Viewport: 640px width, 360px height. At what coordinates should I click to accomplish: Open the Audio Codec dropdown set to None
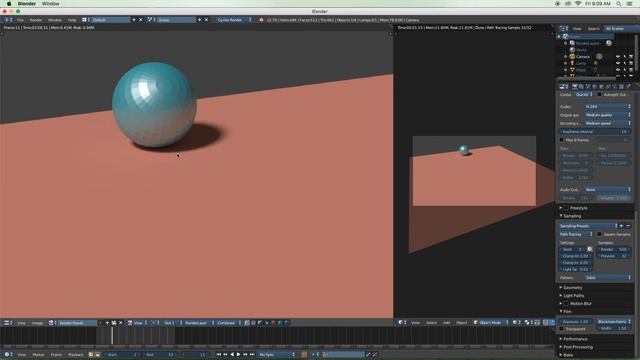coord(608,190)
